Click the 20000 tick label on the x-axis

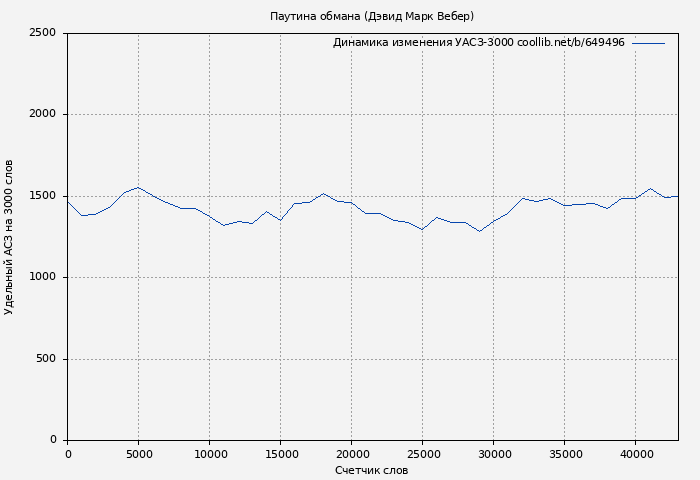click(x=352, y=454)
